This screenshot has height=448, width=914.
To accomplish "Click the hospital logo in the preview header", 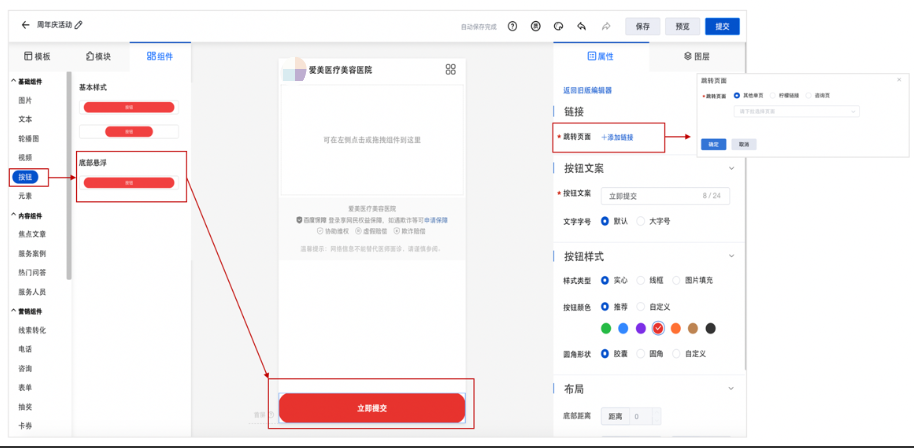I will click(294, 69).
